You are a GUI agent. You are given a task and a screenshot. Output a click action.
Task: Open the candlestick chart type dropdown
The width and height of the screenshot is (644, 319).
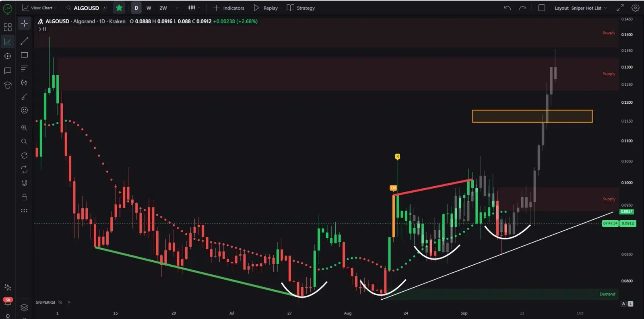coord(194,8)
